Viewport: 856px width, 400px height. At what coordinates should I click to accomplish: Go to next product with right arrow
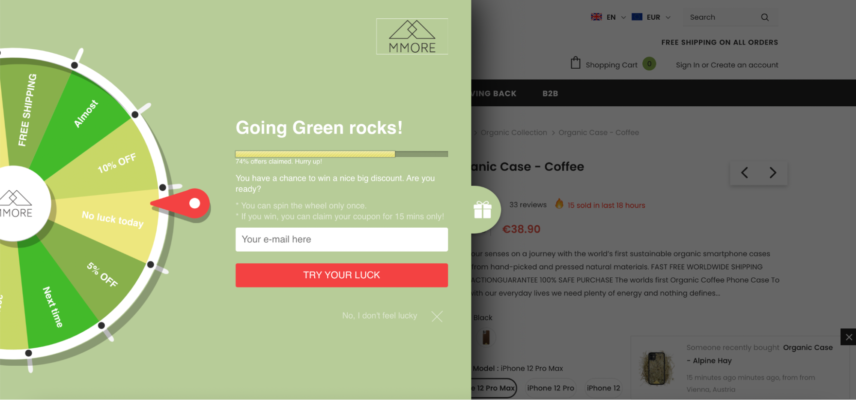773,173
